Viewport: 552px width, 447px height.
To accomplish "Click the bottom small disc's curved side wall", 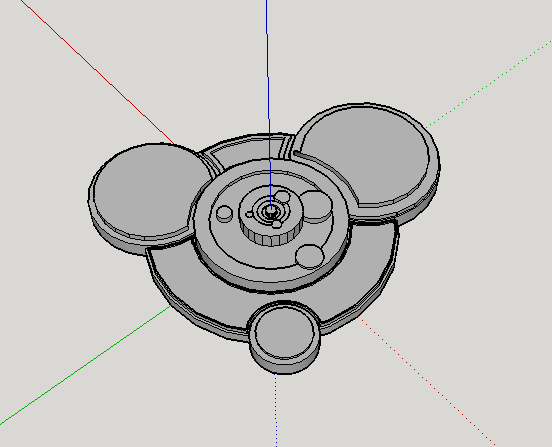I will pyautogui.click(x=285, y=364).
